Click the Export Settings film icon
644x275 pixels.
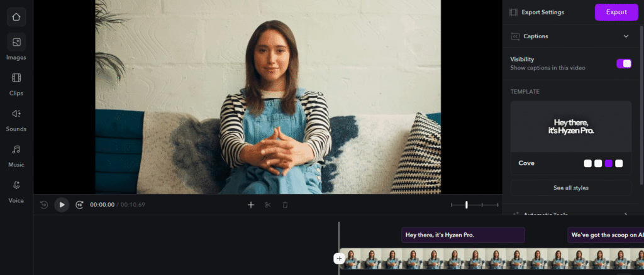(x=513, y=13)
